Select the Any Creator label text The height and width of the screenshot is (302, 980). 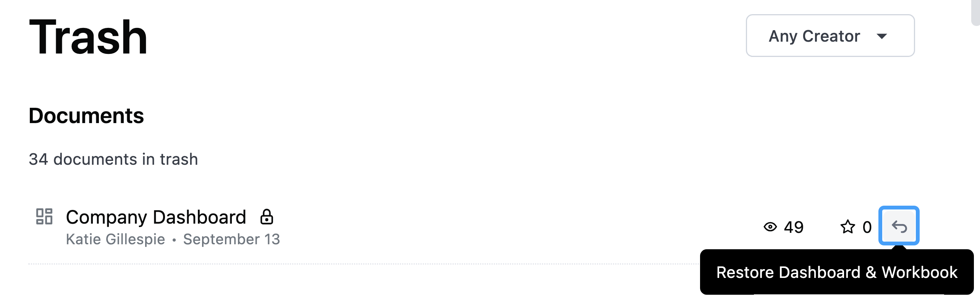click(x=814, y=36)
